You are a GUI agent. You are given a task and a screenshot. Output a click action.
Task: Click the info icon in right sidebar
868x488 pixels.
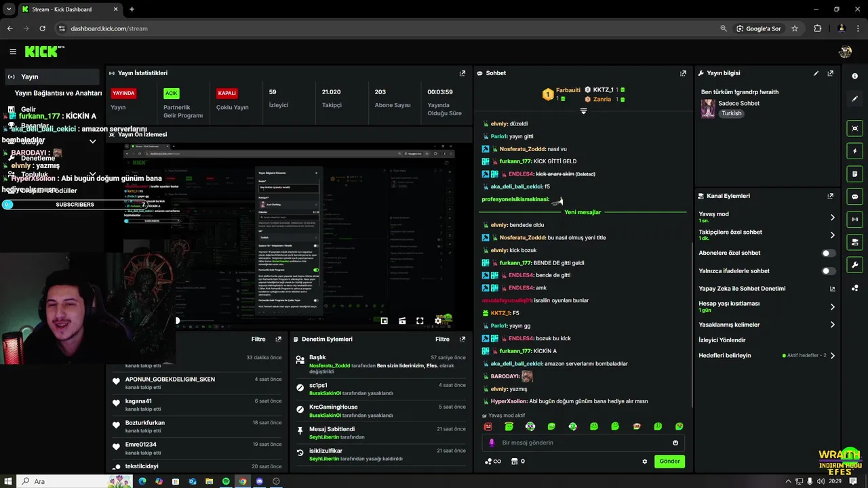tap(854, 76)
